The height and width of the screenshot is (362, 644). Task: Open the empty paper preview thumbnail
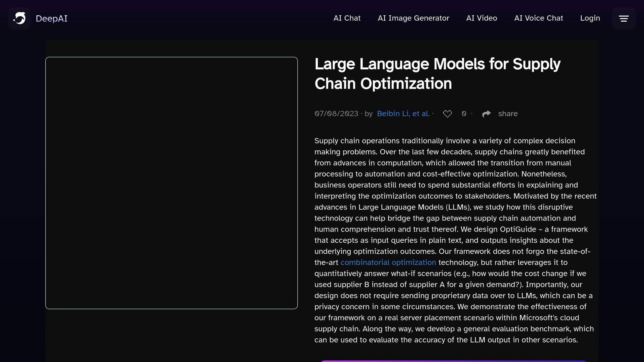pyautogui.click(x=171, y=183)
